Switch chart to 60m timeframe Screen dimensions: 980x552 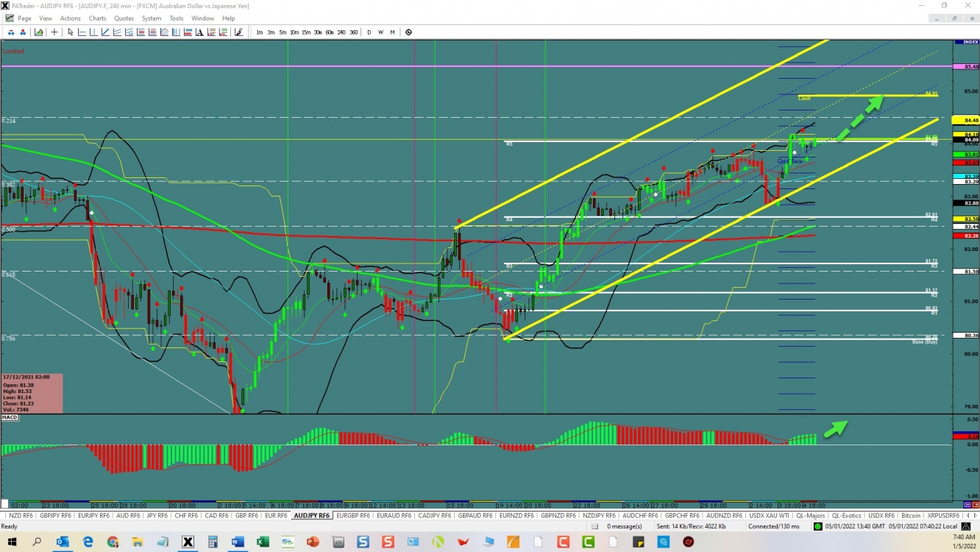(x=330, y=32)
